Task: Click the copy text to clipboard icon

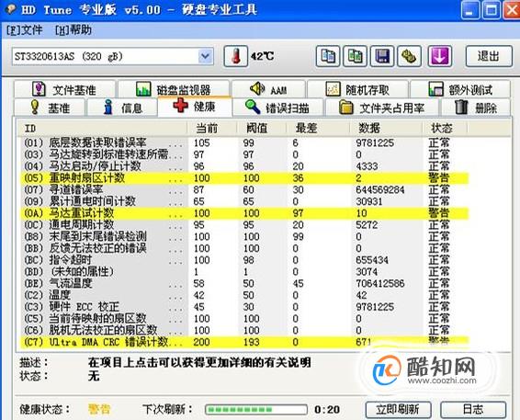Action: (x=328, y=56)
